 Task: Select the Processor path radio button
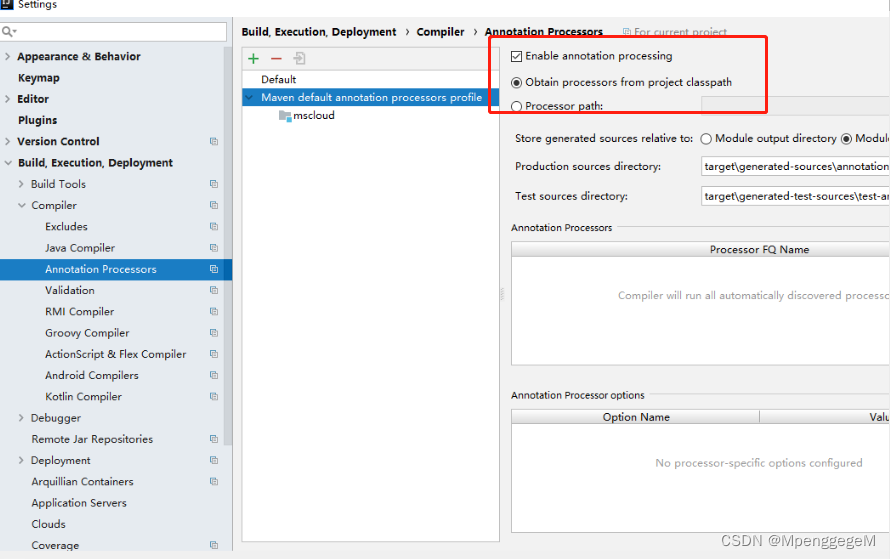[x=517, y=106]
